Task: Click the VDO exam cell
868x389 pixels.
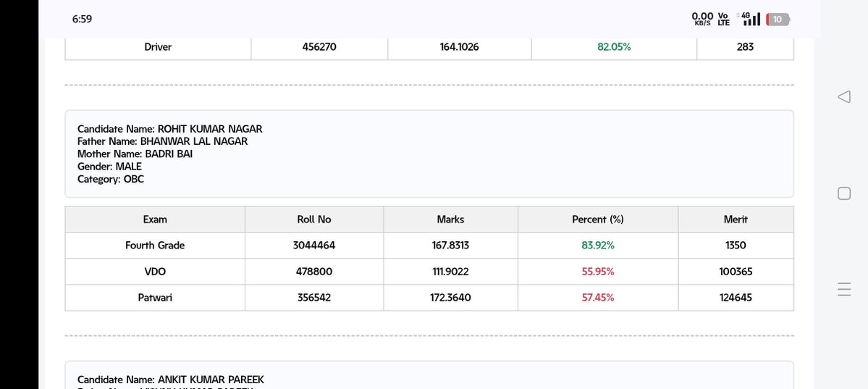Action: pos(155,272)
